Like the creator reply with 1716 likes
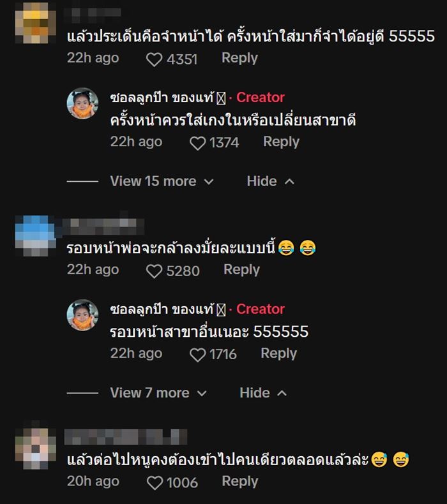447x504 pixels. click(x=197, y=355)
